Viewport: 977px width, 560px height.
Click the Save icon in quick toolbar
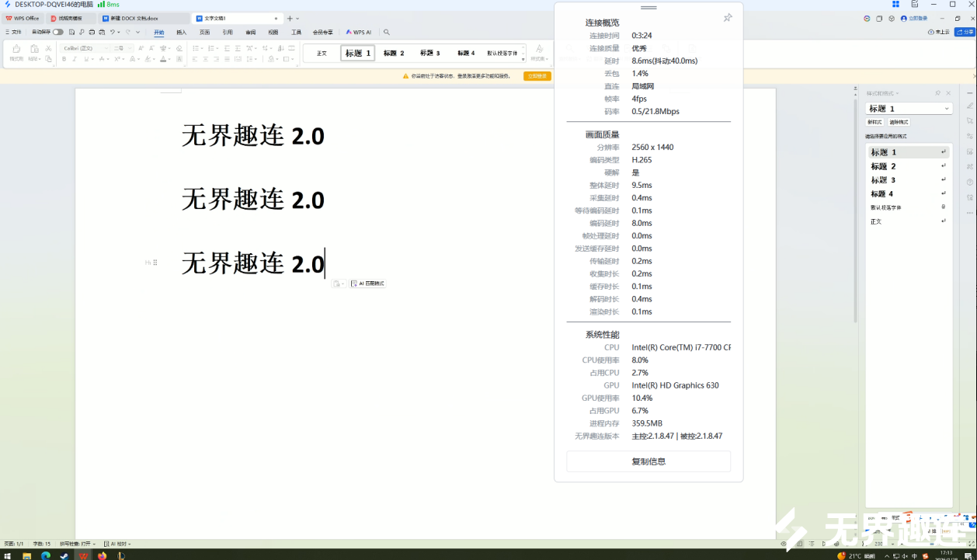(x=71, y=32)
